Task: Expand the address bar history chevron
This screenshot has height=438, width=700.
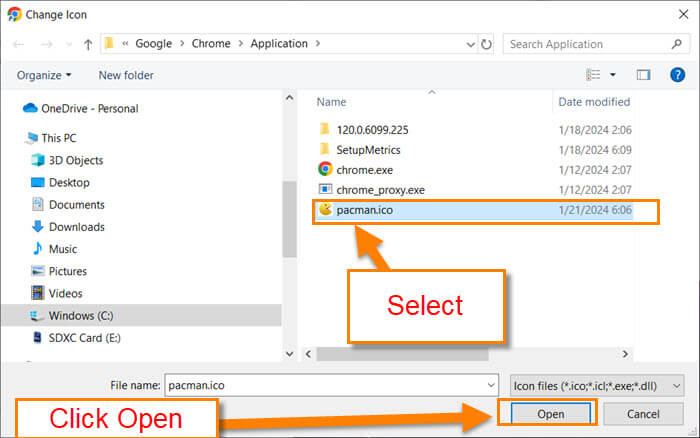Action: (x=470, y=44)
